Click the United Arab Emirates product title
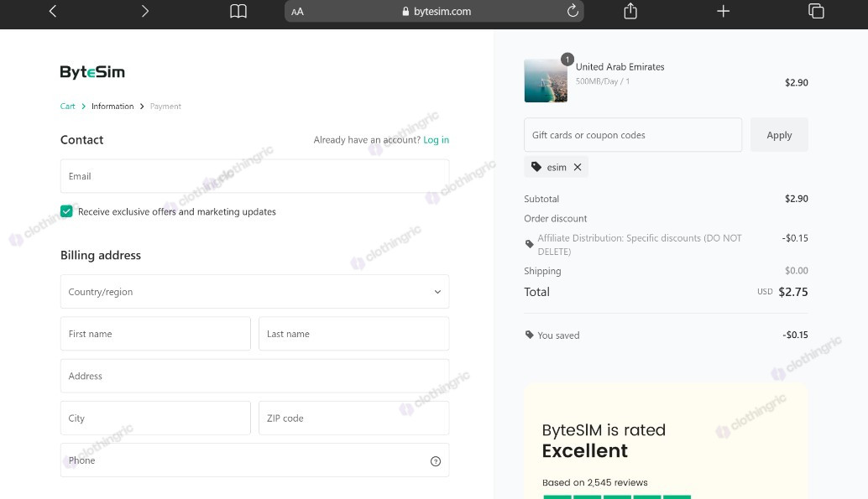The image size is (868, 499). pyautogui.click(x=620, y=67)
